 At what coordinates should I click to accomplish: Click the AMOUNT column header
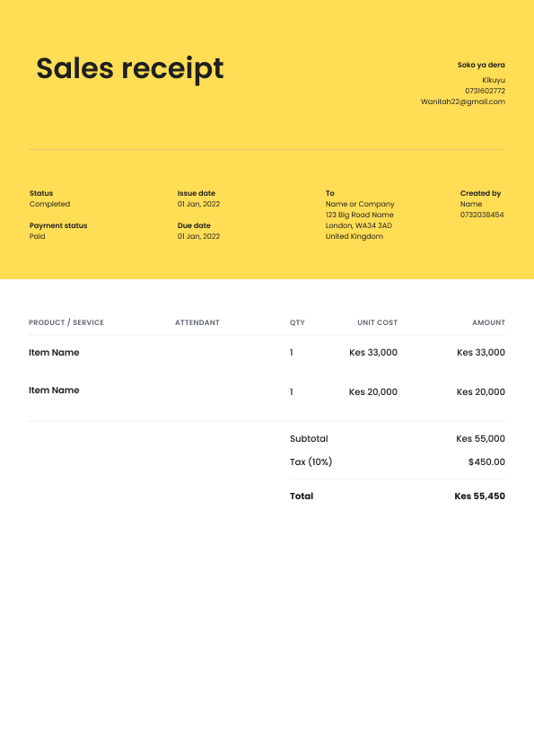pyautogui.click(x=489, y=322)
